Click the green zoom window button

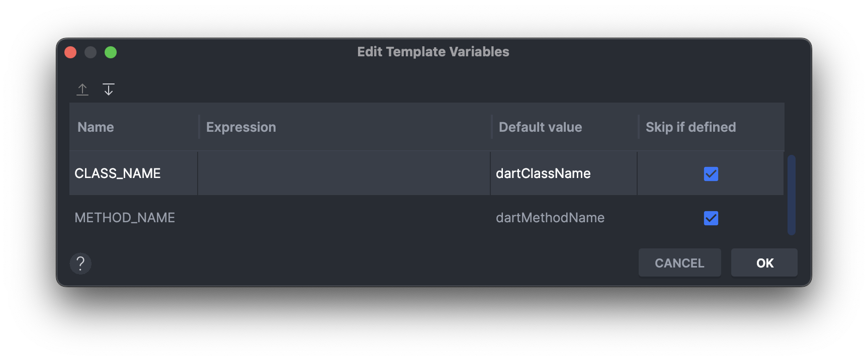click(x=111, y=52)
